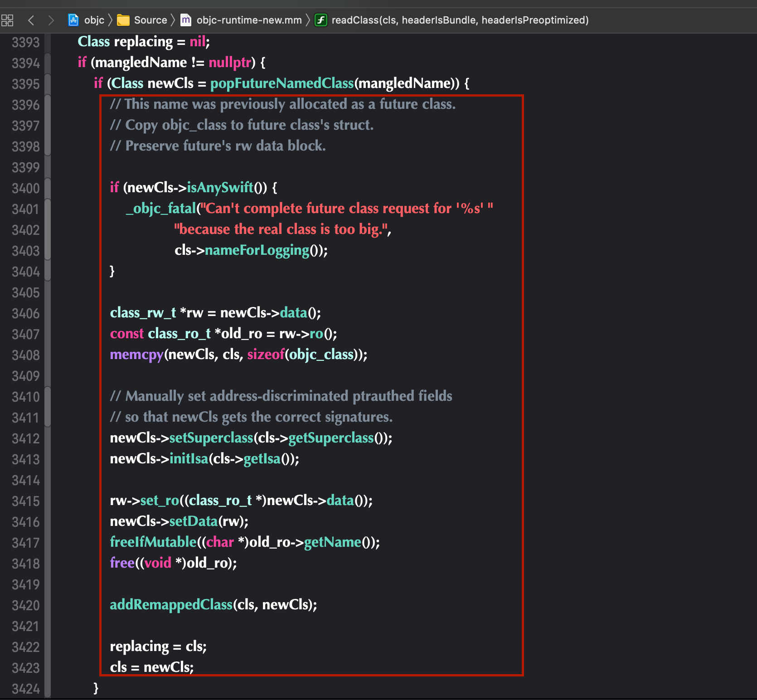Click code folding ribbon beside line 3396

(48, 105)
